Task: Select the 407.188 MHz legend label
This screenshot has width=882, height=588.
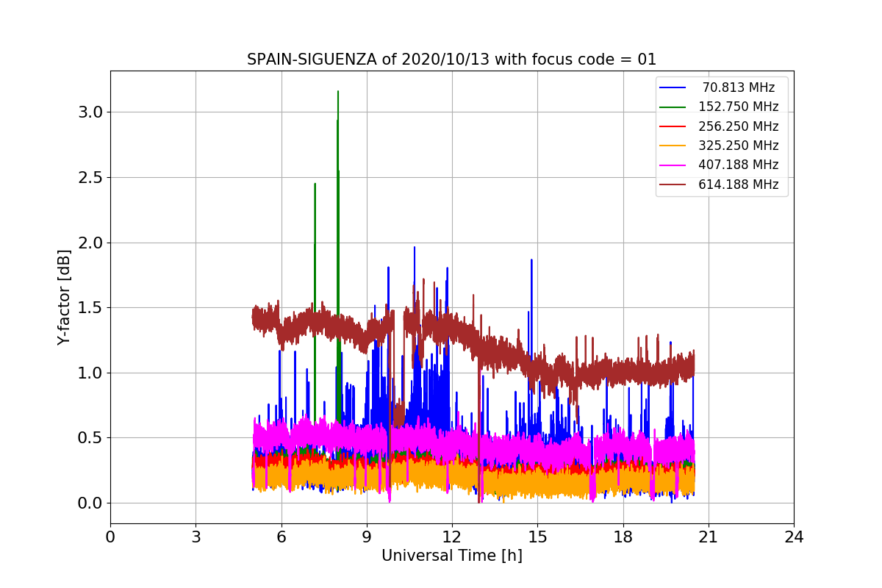Action: (738, 165)
